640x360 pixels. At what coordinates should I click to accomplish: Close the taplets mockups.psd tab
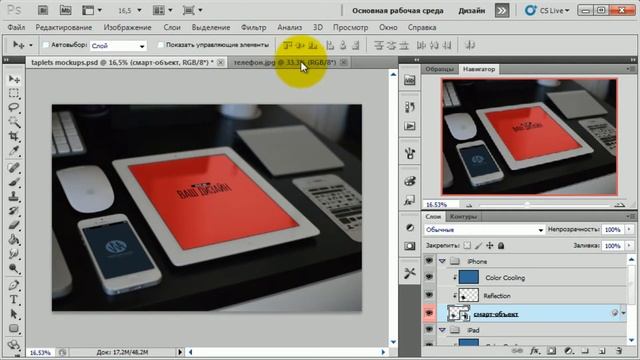[x=220, y=62]
